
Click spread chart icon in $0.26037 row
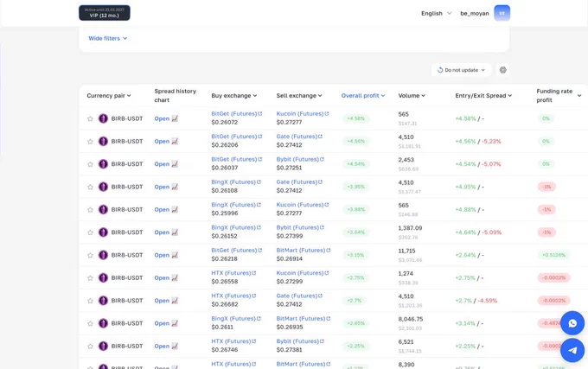pos(175,164)
